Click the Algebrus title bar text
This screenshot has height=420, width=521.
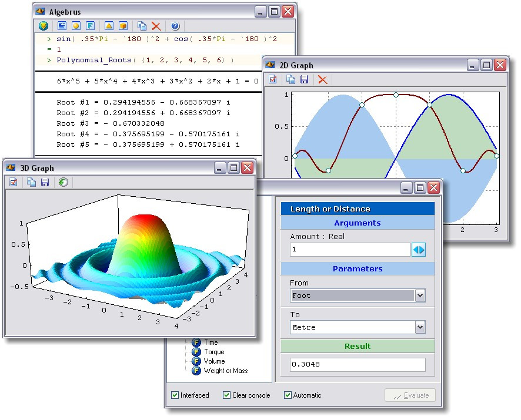point(65,12)
